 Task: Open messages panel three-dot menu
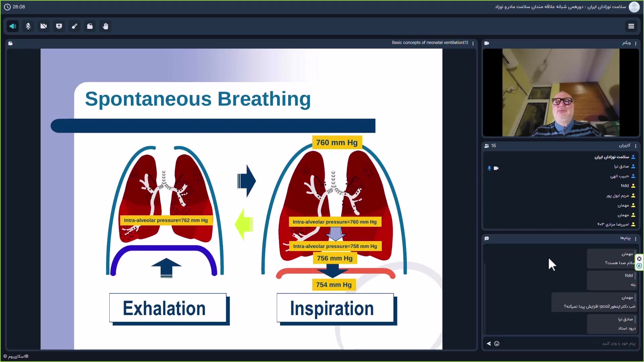point(636,239)
